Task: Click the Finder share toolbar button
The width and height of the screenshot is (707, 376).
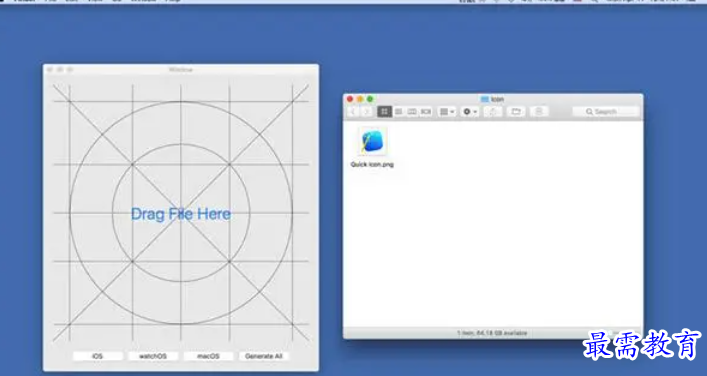Action: click(493, 111)
